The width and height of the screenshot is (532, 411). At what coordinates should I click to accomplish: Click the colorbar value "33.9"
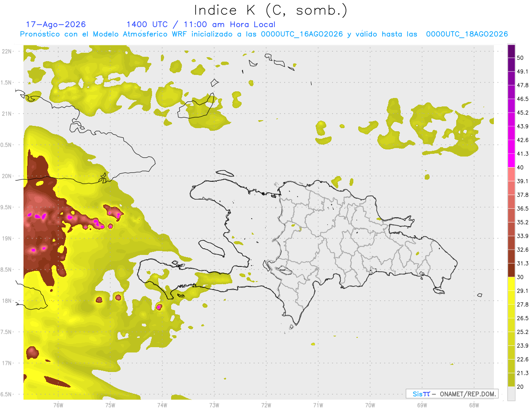click(523, 236)
